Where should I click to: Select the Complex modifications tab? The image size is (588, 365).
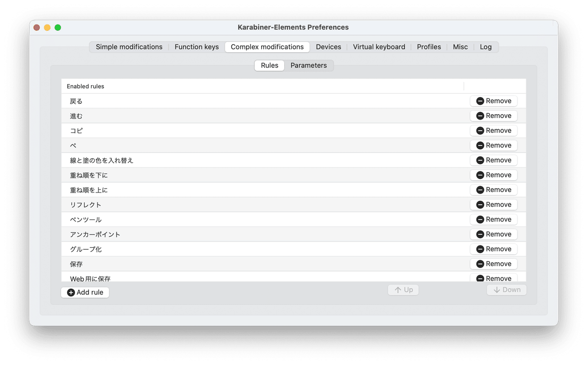point(267,47)
